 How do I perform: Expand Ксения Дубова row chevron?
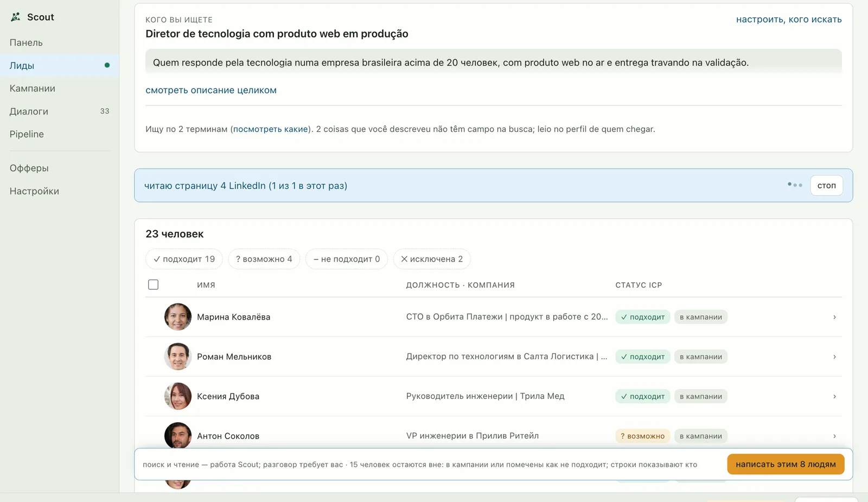834,396
